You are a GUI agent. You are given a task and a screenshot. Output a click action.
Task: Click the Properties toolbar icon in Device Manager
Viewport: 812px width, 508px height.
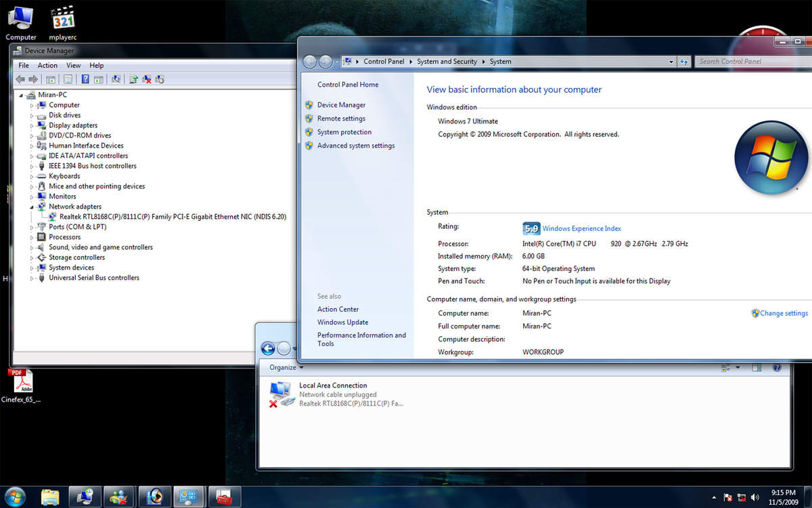68,79
